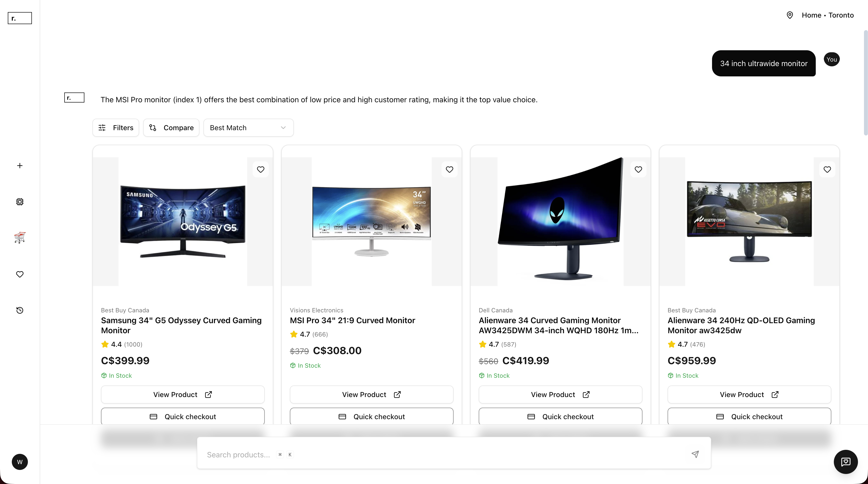Open the shopping cart in the sidebar

(x=20, y=238)
